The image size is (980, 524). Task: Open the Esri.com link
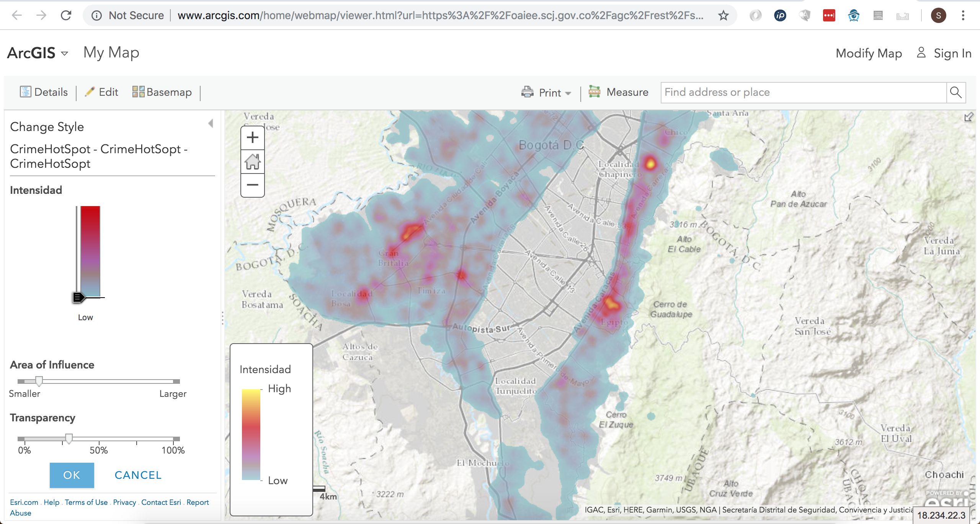tap(24, 502)
